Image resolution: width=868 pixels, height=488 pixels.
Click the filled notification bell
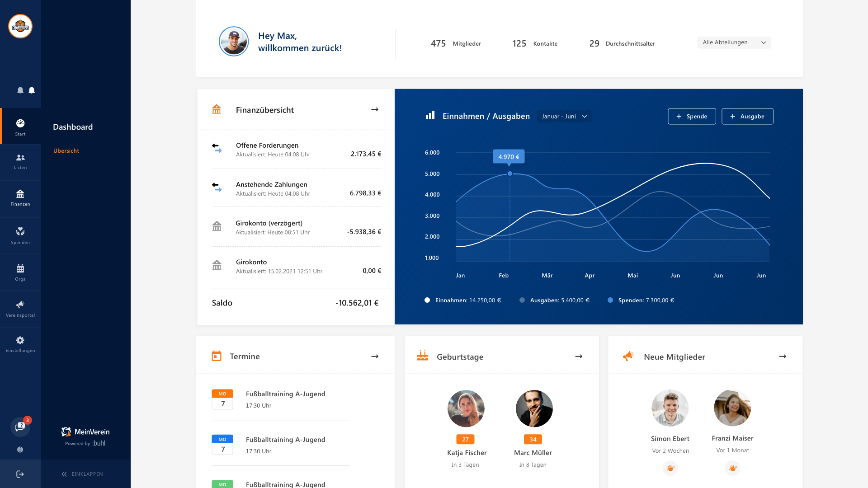[32, 90]
